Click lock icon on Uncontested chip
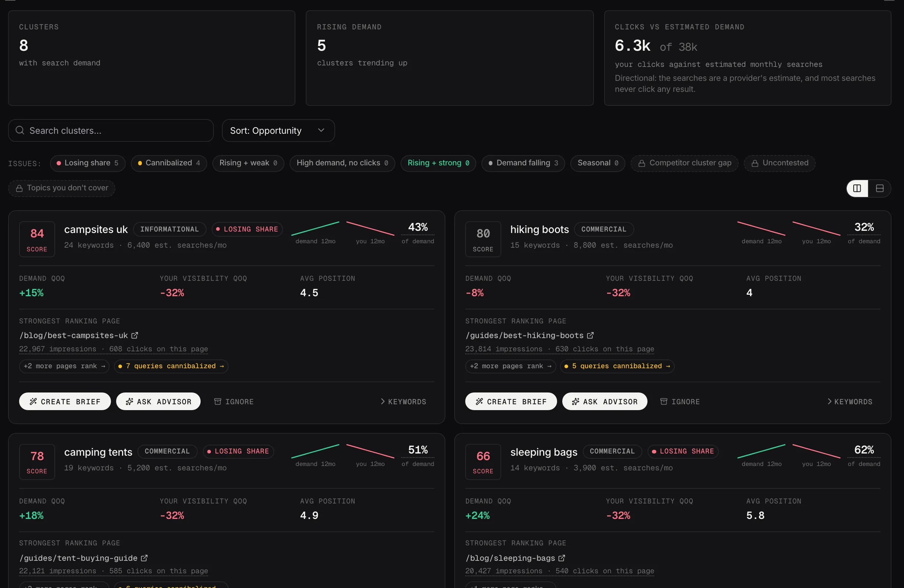904x588 pixels. tap(755, 163)
